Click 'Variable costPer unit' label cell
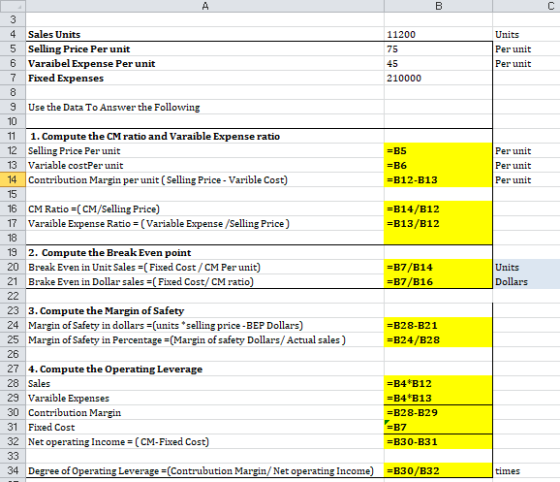Image resolution: width=560 pixels, height=482 pixels. (205, 165)
